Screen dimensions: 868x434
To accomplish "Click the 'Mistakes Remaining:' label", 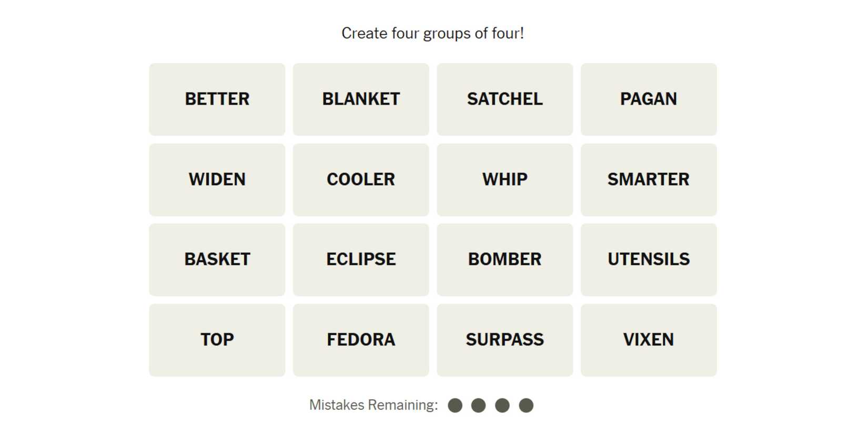I will coord(374,405).
